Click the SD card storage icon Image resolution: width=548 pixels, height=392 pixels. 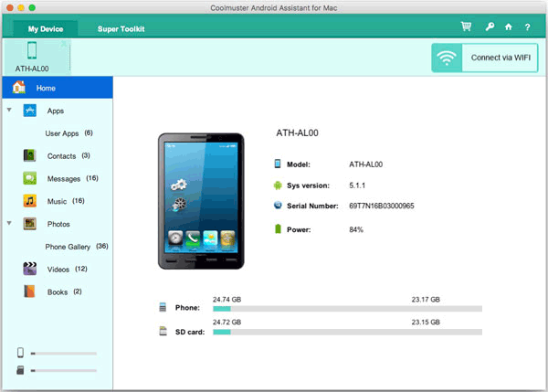point(163,331)
